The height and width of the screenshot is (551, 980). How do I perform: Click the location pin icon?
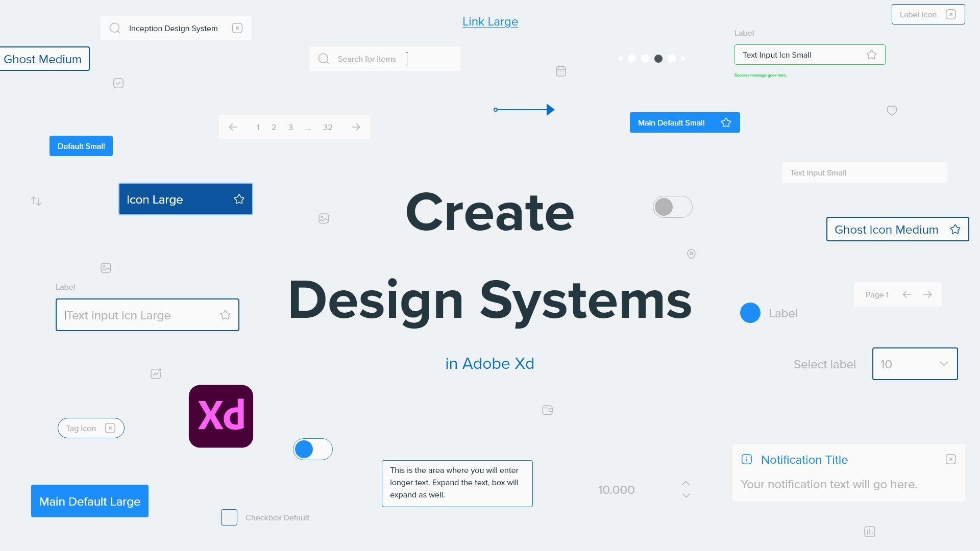(691, 254)
